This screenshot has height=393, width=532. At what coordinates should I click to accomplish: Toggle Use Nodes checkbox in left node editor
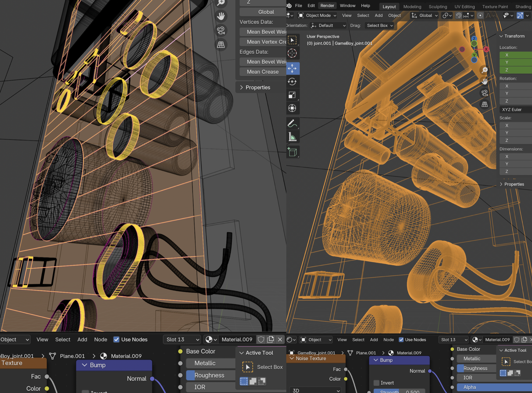pos(116,340)
